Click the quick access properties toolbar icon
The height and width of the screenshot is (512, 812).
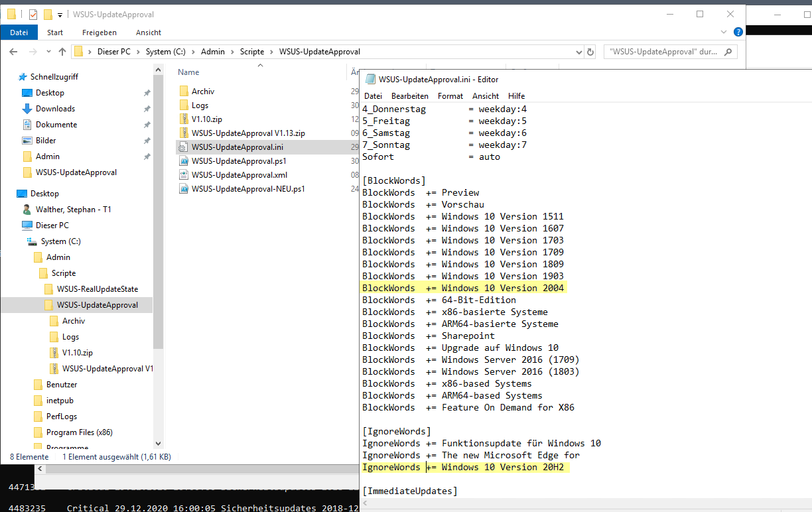pos(33,14)
